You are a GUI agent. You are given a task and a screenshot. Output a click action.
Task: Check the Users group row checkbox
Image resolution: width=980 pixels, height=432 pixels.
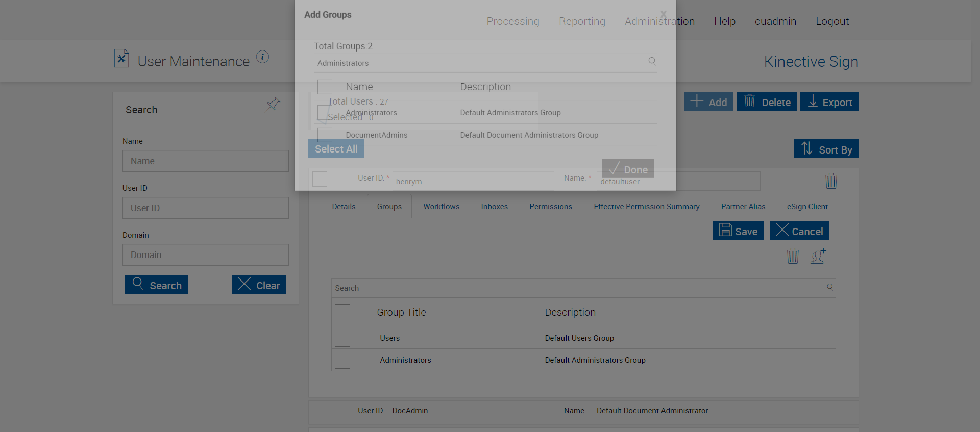point(342,339)
